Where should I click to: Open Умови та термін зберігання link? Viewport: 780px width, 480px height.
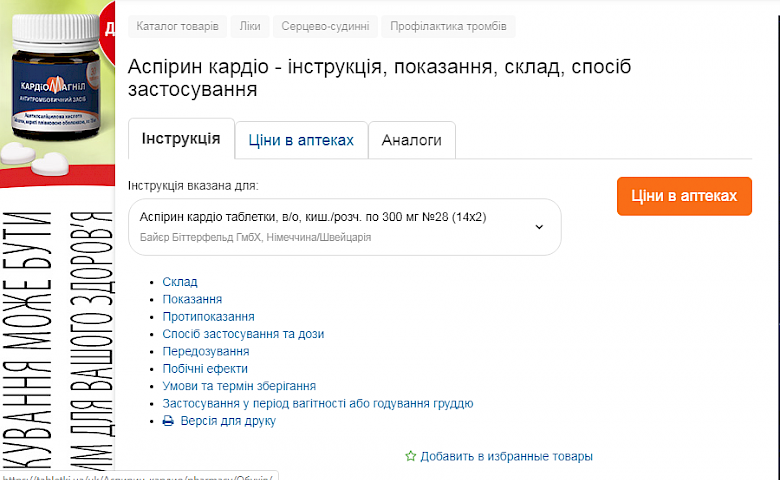click(x=239, y=386)
